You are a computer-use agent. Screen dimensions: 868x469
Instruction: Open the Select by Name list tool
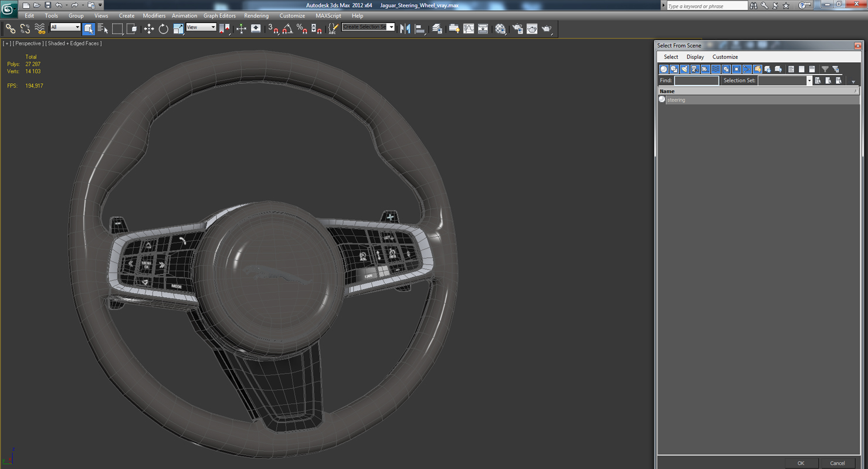tap(103, 29)
